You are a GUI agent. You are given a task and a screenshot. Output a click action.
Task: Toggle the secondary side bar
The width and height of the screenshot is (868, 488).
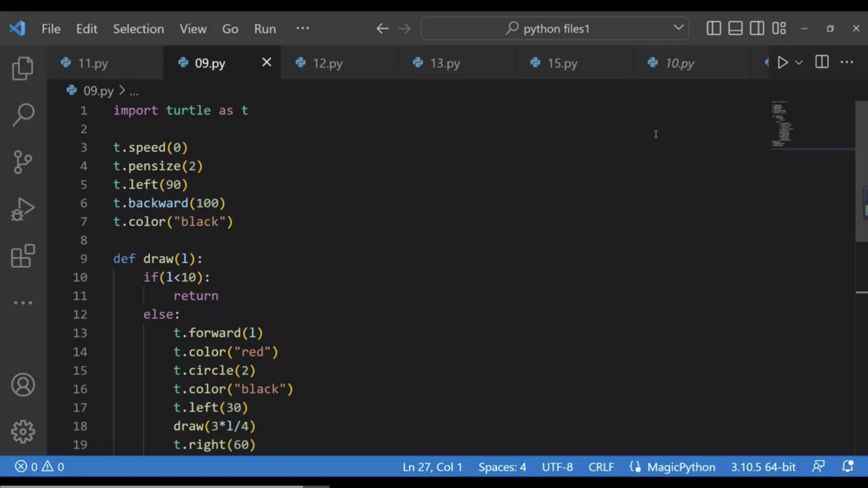click(757, 29)
